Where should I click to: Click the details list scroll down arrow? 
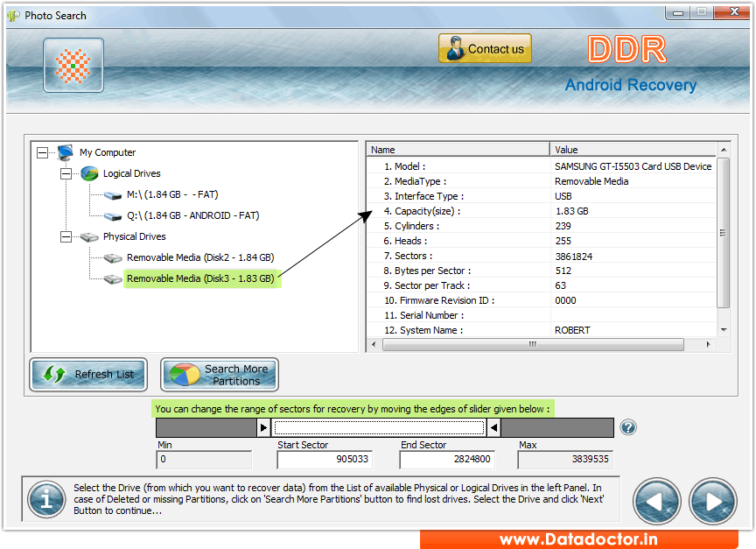(x=724, y=330)
